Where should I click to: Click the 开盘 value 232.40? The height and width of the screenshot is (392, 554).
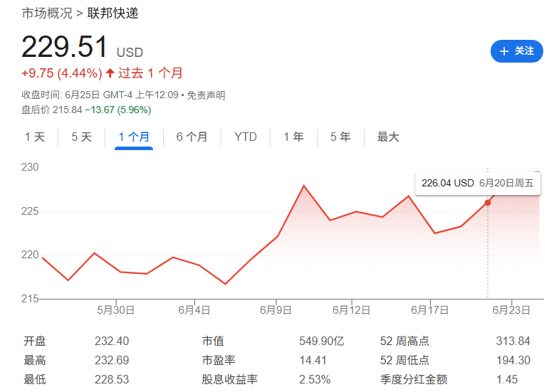point(112,341)
